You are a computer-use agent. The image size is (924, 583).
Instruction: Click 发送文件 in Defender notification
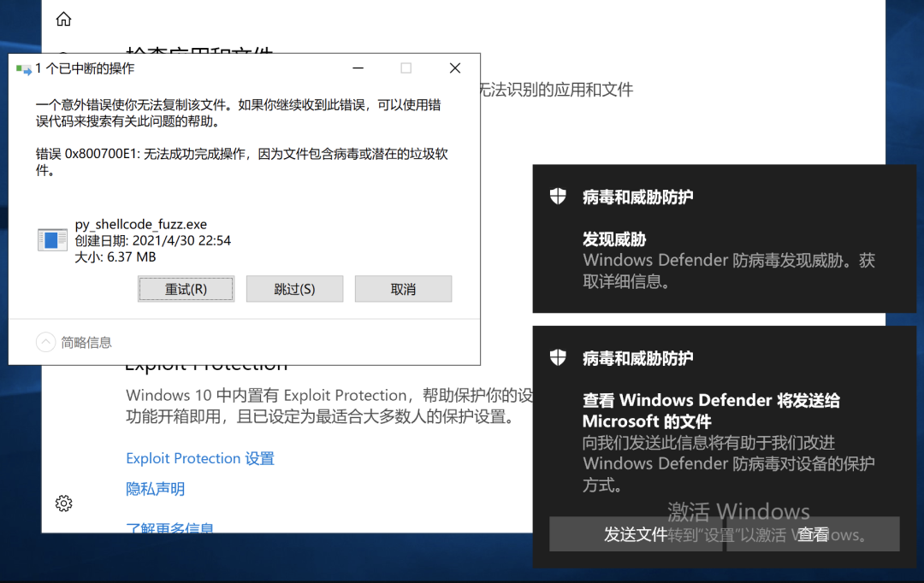[636, 534]
